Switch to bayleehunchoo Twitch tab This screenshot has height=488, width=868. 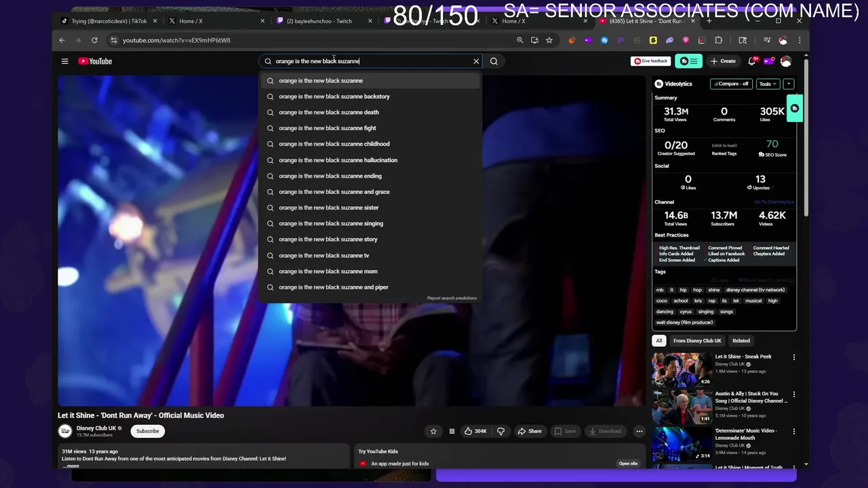[x=323, y=21]
